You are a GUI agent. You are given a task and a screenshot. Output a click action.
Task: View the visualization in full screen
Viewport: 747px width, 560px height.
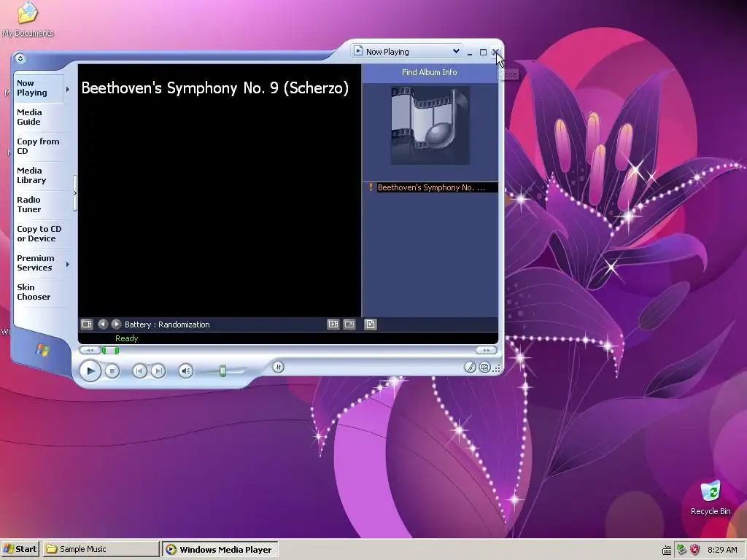tap(349, 324)
